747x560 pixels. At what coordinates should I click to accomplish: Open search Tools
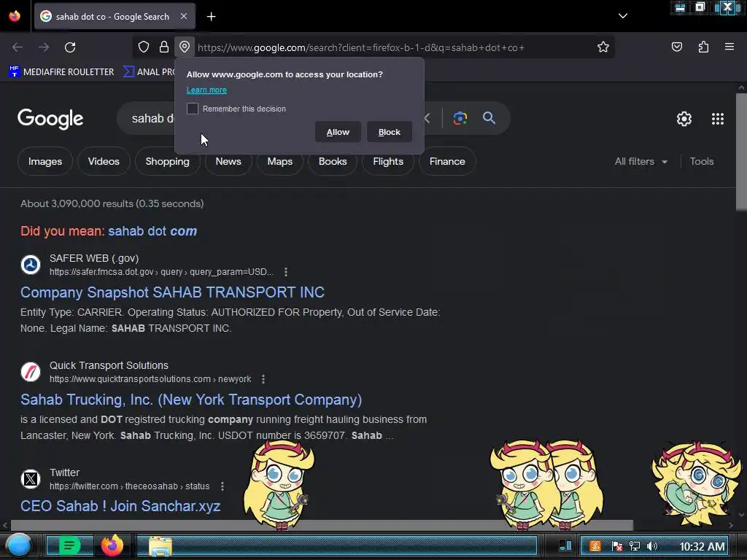[702, 161]
